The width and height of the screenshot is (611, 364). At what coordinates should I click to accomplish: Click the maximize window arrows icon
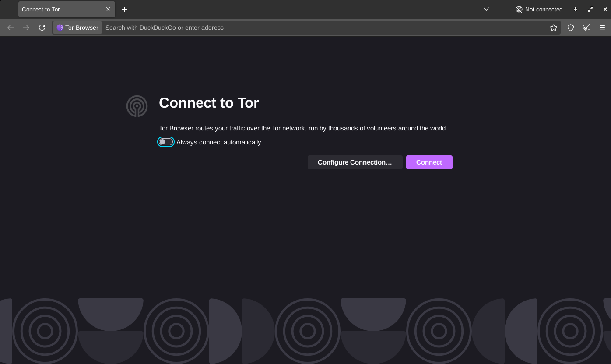coord(590,9)
